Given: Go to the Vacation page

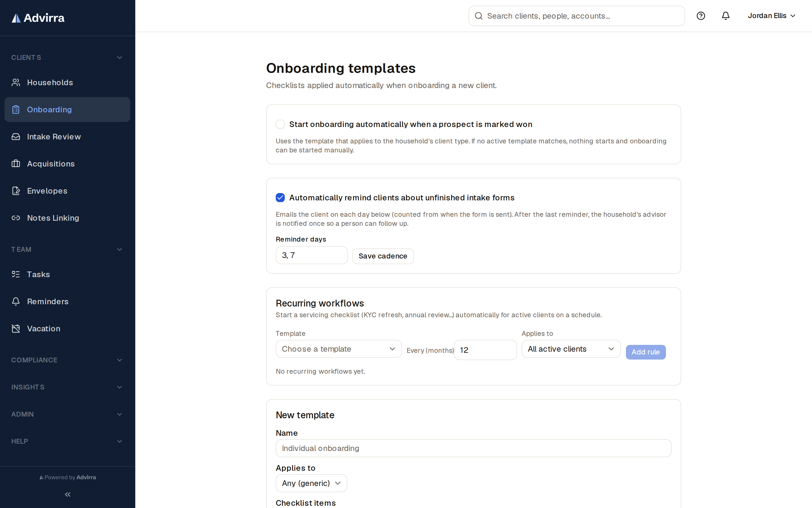Looking at the screenshot, I should pos(67,329).
